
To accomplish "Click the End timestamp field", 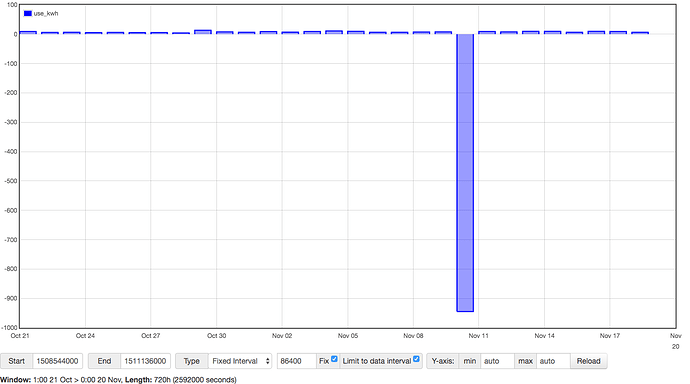I will pos(145,361).
